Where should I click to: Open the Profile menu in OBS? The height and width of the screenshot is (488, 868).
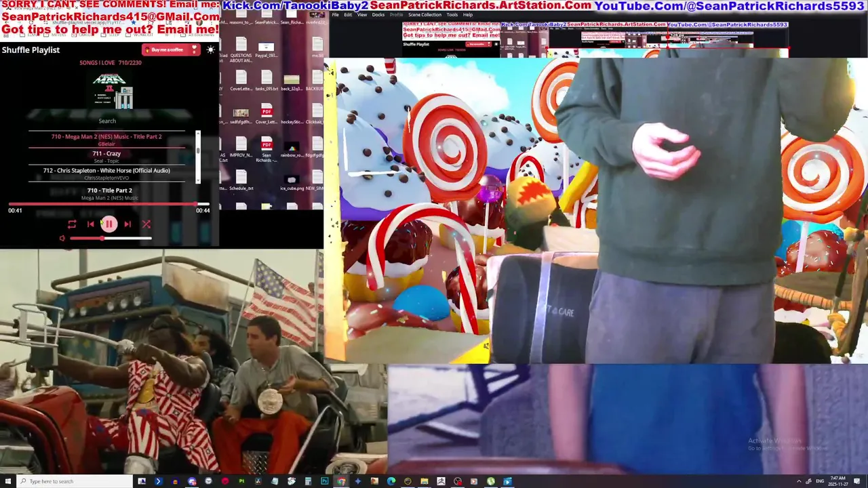pos(396,14)
